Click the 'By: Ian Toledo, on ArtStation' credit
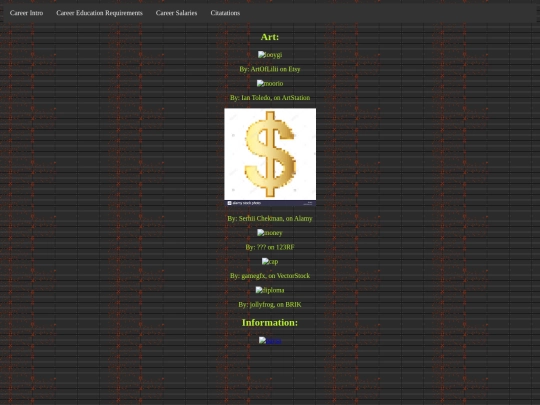This screenshot has width=540, height=405. coord(270,98)
